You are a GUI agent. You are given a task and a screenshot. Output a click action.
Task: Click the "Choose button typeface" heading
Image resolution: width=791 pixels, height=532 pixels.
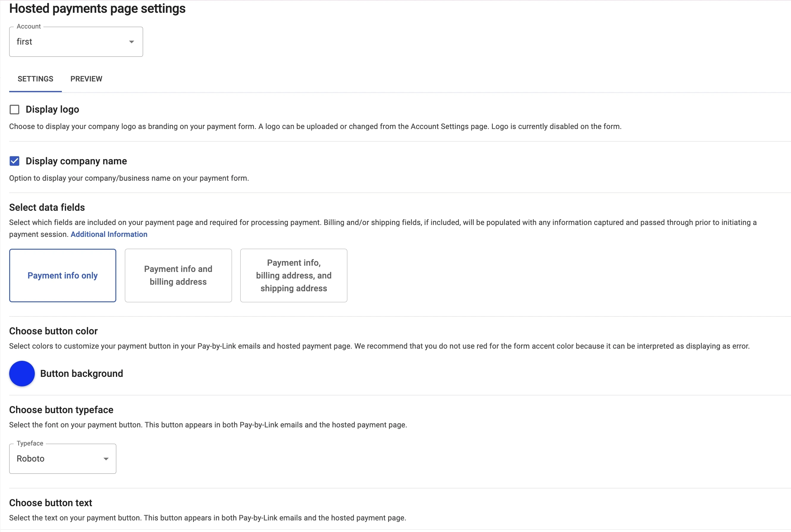pyautogui.click(x=61, y=410)
